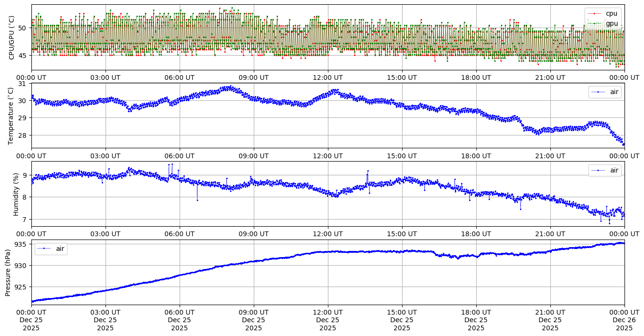Click the 18:00 UT Dec 25 date label
644x336 pixels.
476,320
